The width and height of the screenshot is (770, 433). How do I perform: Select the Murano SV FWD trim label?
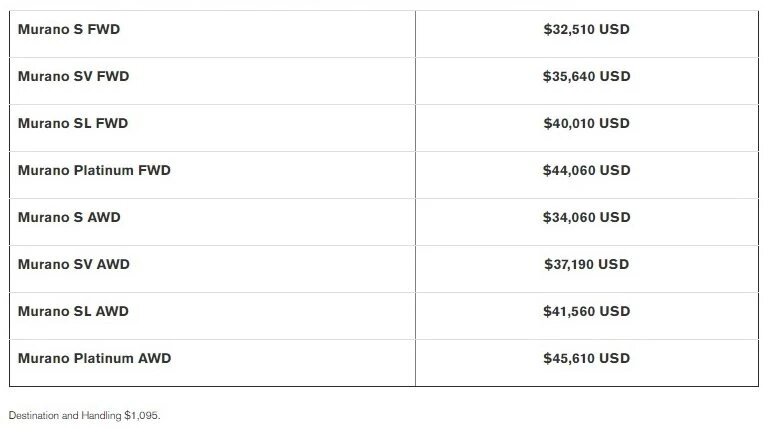pyautogui.click(x=73, y=77)
